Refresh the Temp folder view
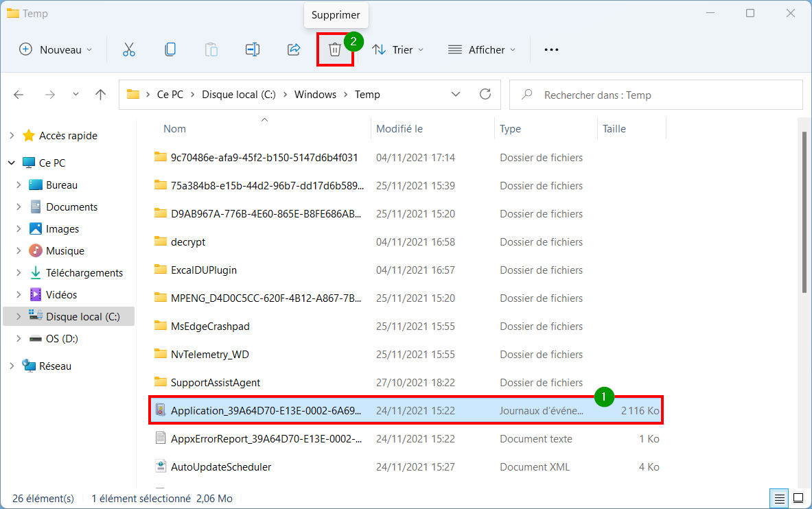 click(485, 94)
